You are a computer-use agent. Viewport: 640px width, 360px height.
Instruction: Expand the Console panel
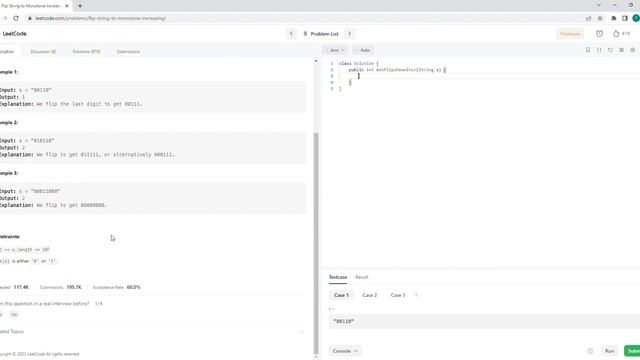pos(345,351)
